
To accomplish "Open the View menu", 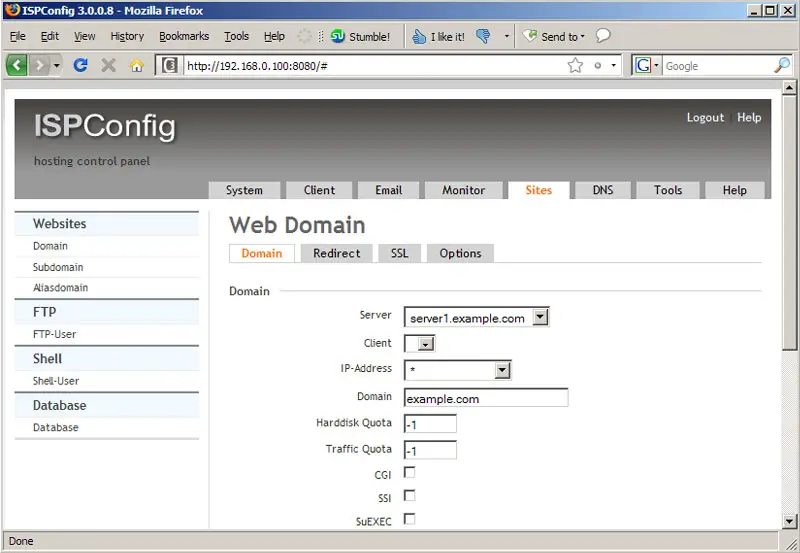I will [x=84, y=36].
